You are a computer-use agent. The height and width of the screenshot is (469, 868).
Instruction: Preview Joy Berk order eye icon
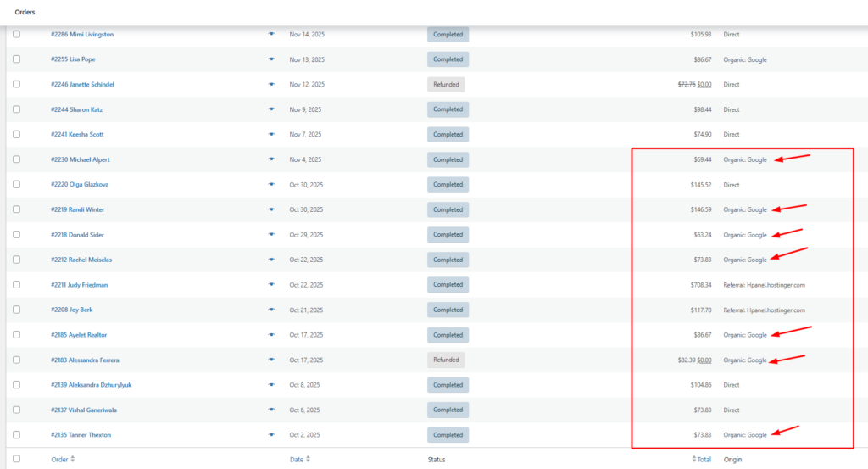point(271,310)
